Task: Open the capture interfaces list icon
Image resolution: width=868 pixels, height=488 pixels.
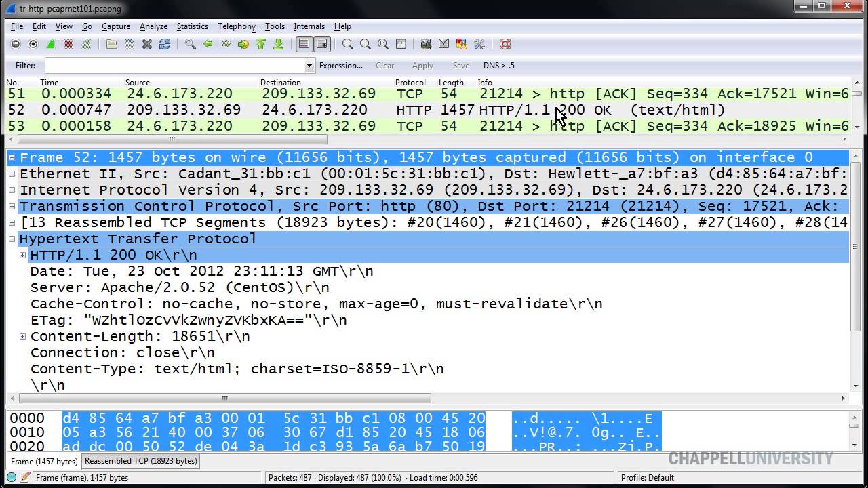Action: [x=16, y=44]
